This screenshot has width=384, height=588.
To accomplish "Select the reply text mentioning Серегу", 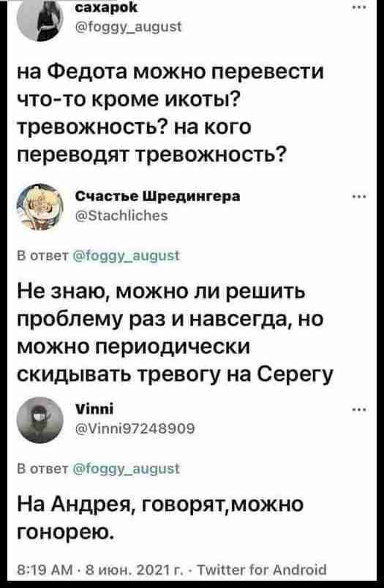I will (x=175, y=332).
